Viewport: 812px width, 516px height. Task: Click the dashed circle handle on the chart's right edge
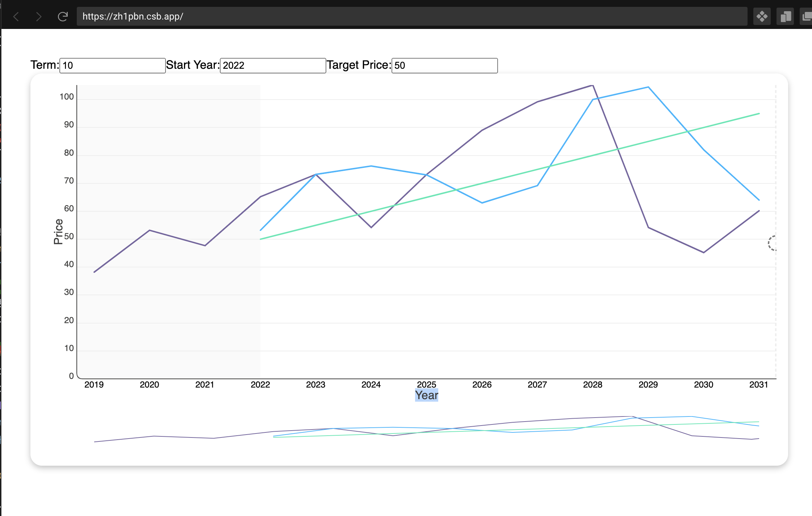(x=772, y=243)
